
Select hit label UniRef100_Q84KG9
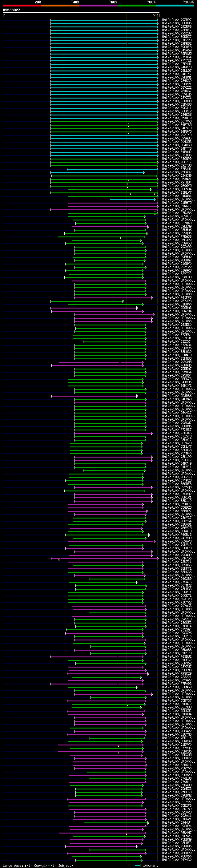177,81
